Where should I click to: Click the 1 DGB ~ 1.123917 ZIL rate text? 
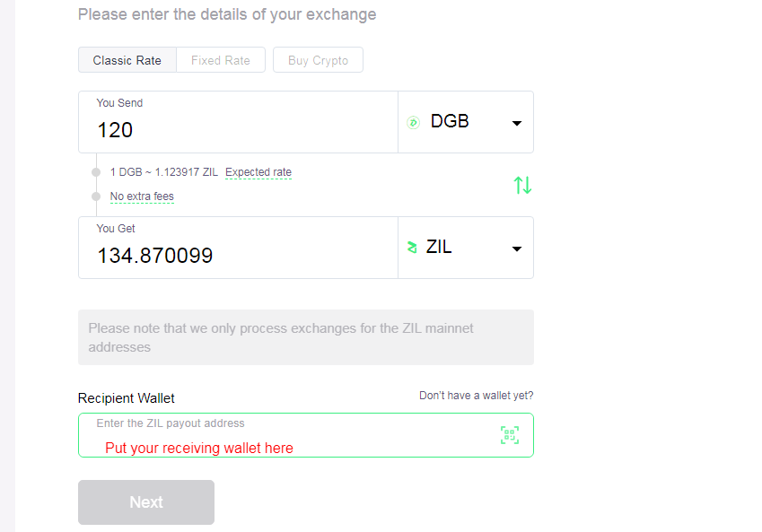coord(164,172)
